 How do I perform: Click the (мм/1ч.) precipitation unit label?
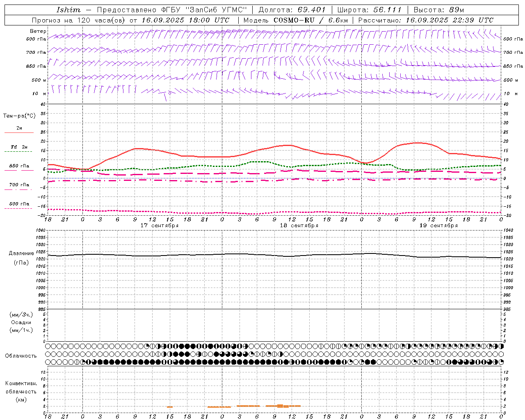(x=21, y=330)
